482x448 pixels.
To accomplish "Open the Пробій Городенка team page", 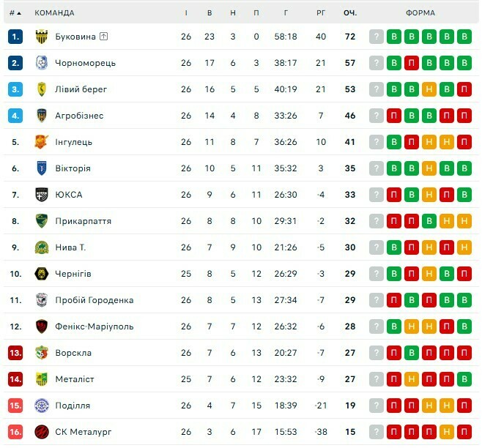I will click(94, 300).
